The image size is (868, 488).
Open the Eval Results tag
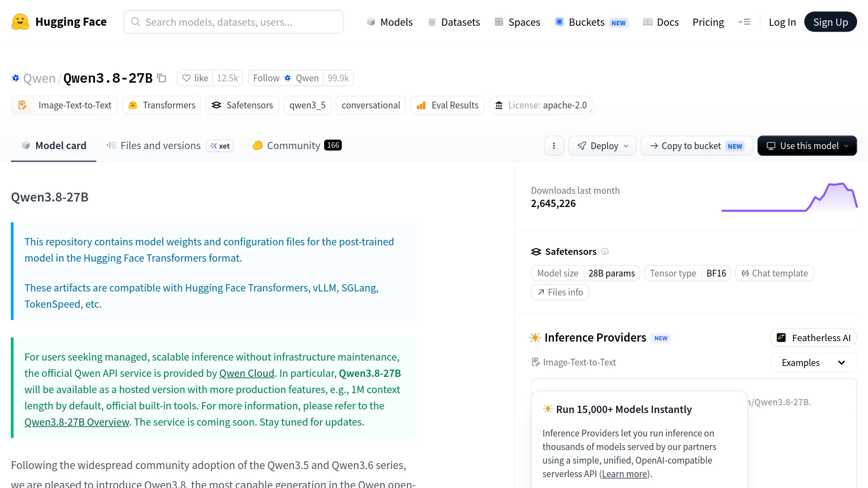click(x=448, y=105)
